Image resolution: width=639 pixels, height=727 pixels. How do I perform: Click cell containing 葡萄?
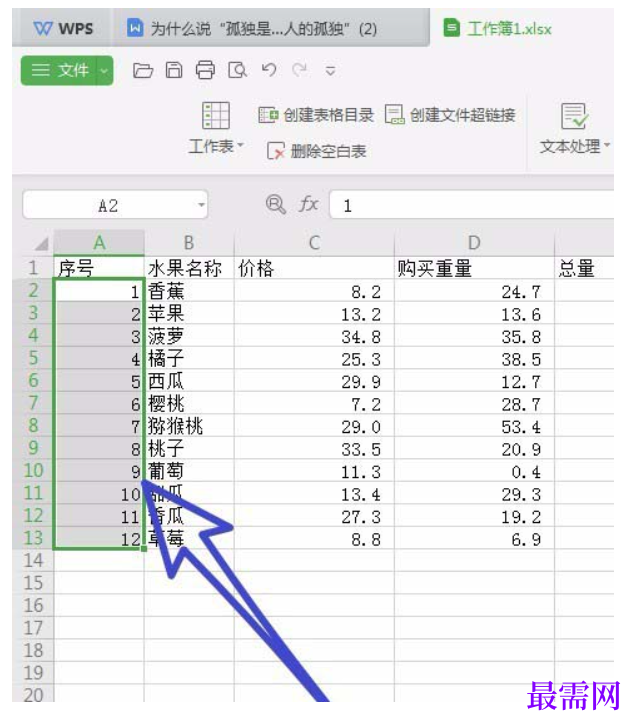coord(189,472)
